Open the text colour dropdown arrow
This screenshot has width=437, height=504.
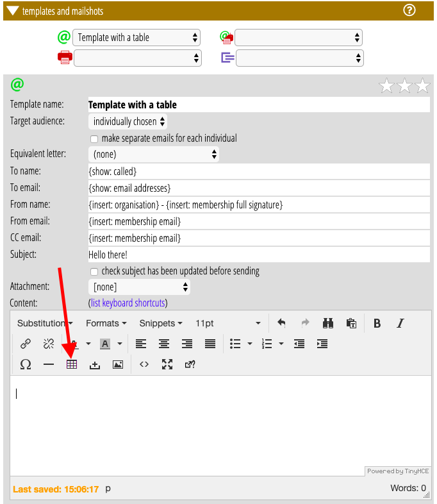coord(88,344)
